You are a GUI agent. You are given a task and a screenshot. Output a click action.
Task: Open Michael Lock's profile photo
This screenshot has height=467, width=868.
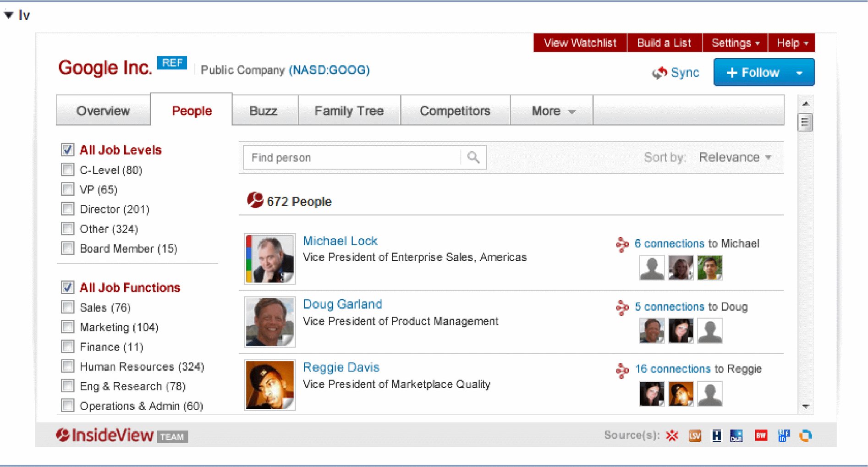click(x=269, y=259)
